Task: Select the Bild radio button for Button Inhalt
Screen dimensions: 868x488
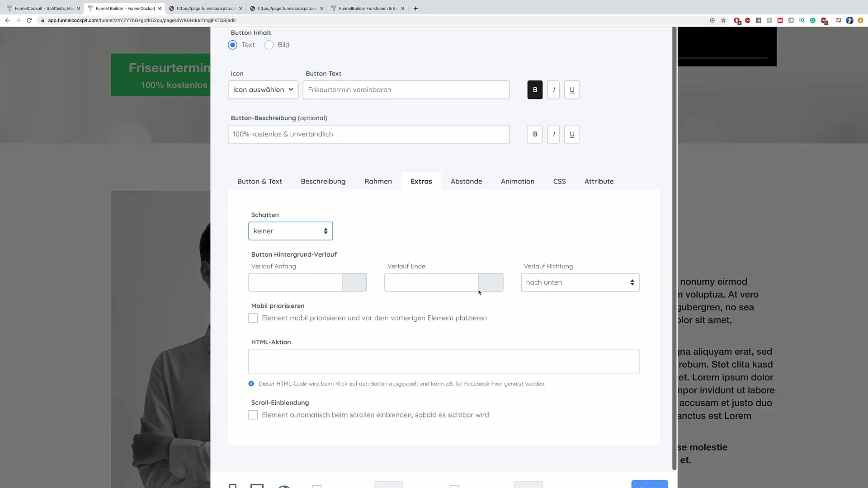Action: tap(269, 45)
